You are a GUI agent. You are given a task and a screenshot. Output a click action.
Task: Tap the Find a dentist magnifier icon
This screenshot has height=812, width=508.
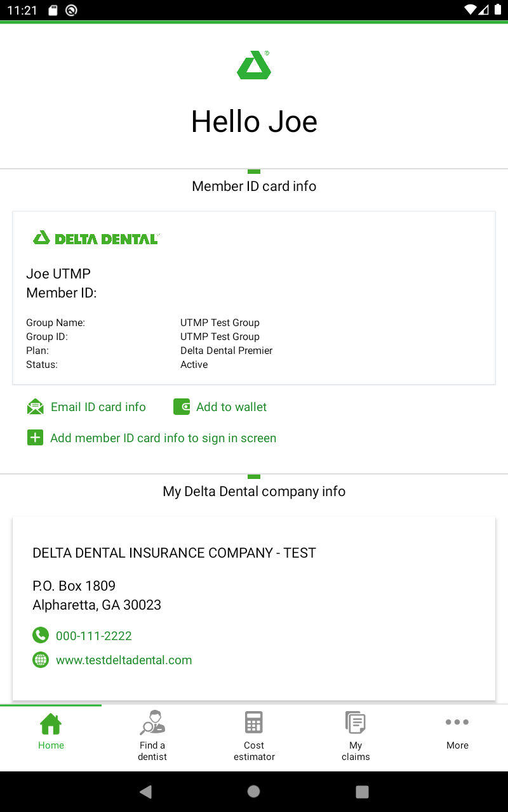(152, 723)
